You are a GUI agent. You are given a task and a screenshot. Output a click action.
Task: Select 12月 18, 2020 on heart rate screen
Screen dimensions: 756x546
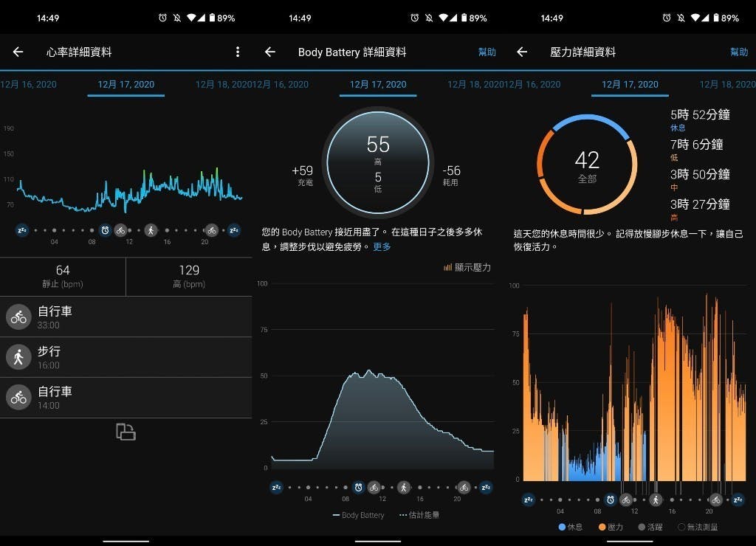point(224,84)
